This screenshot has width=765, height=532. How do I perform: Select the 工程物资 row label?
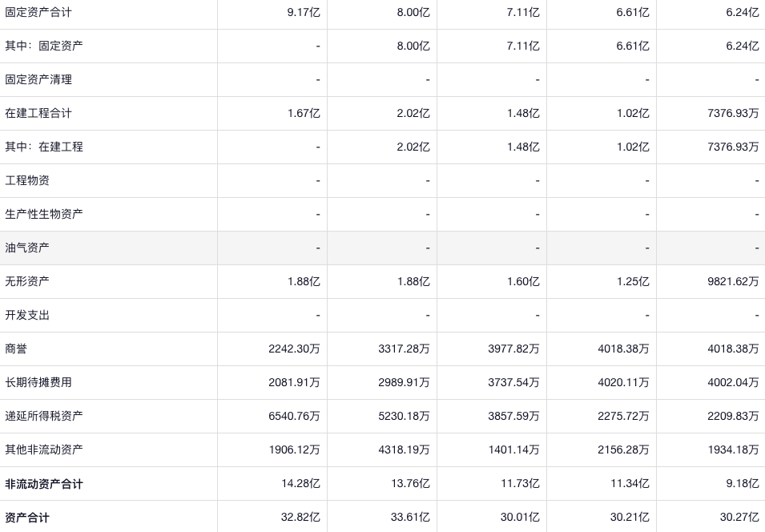(x=27, y=180)
